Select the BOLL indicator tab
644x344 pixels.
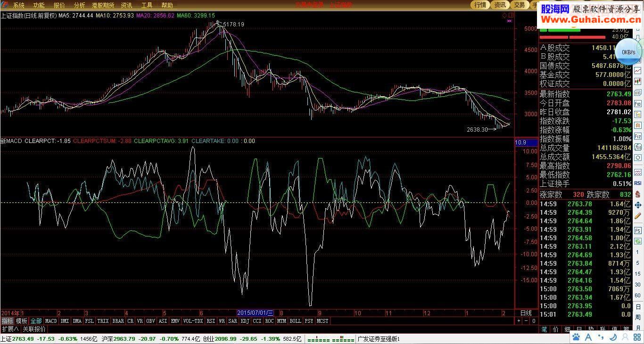coord(295,321)
